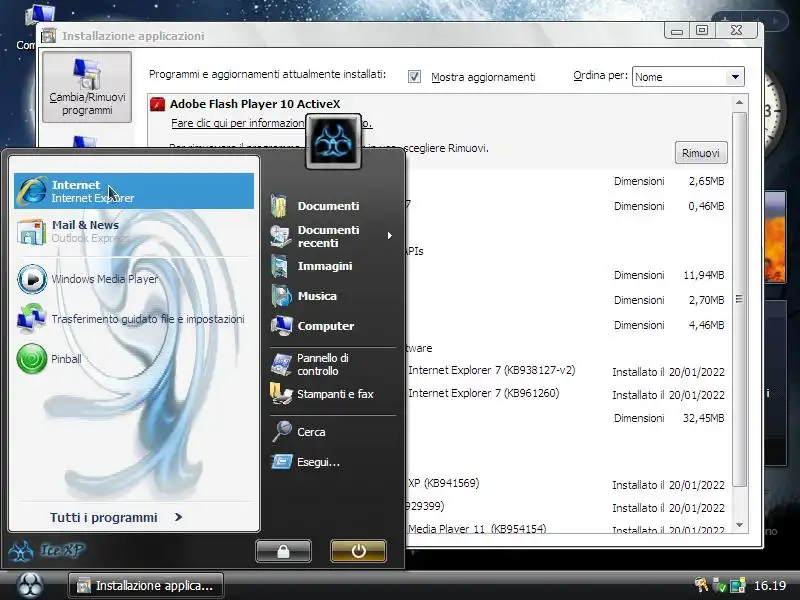Image resolution: width=800 pixels, height=600 pixels.
Task: Click the keys tray icon
Action: tap(702, 585)
